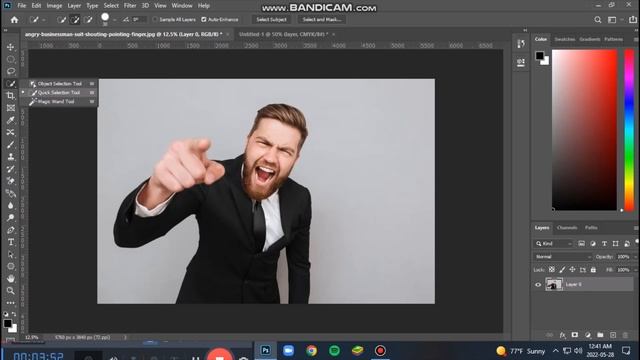
Task: Hide Layer 0 with the eye icon
Action: pyautogui.click(x=538, y=285)
